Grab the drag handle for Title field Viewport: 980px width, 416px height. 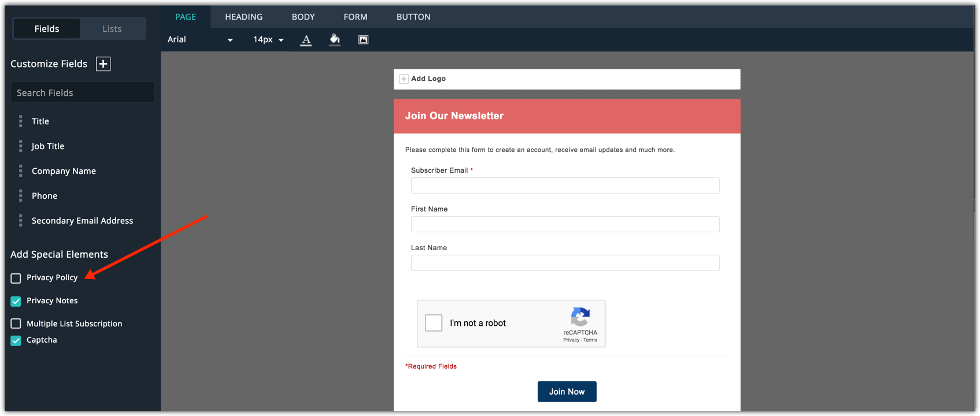click(x=20, y=121)
